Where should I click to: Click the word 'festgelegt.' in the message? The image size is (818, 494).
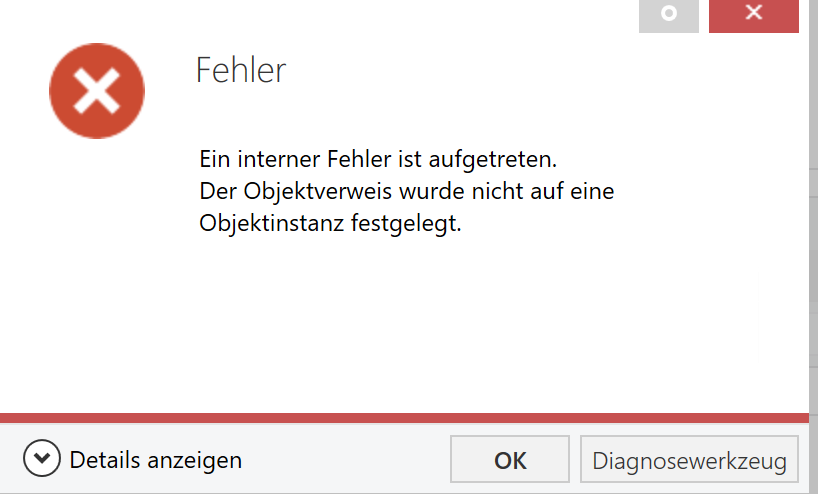tap(406, 223)
